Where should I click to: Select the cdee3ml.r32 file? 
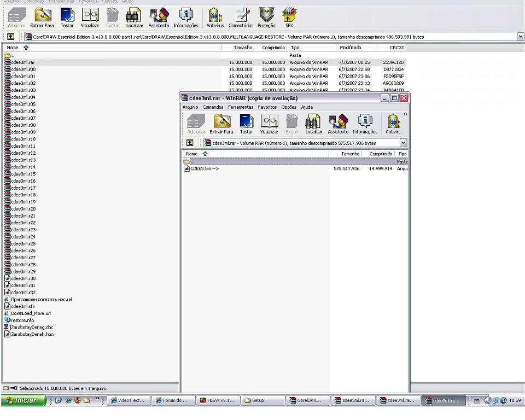point(23,293)
